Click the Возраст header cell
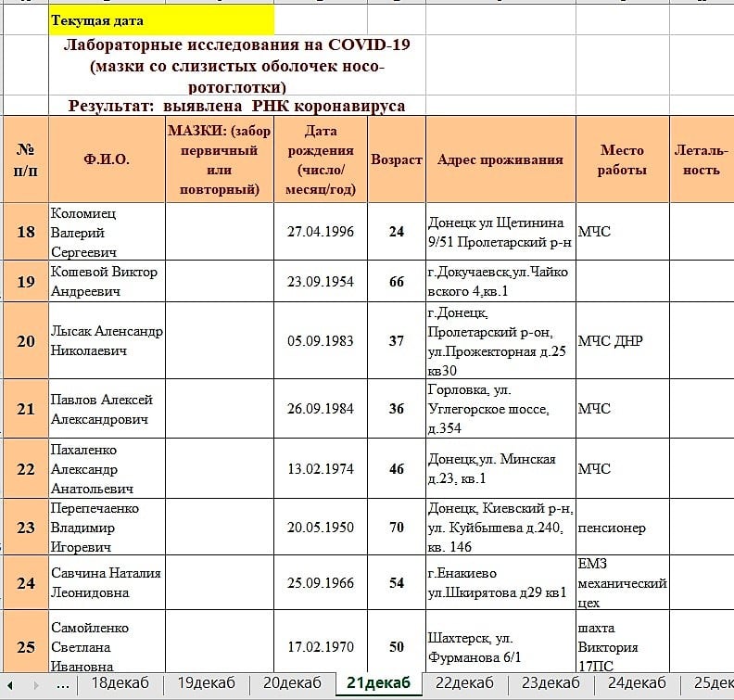734x700 pixels. [397, 159]
